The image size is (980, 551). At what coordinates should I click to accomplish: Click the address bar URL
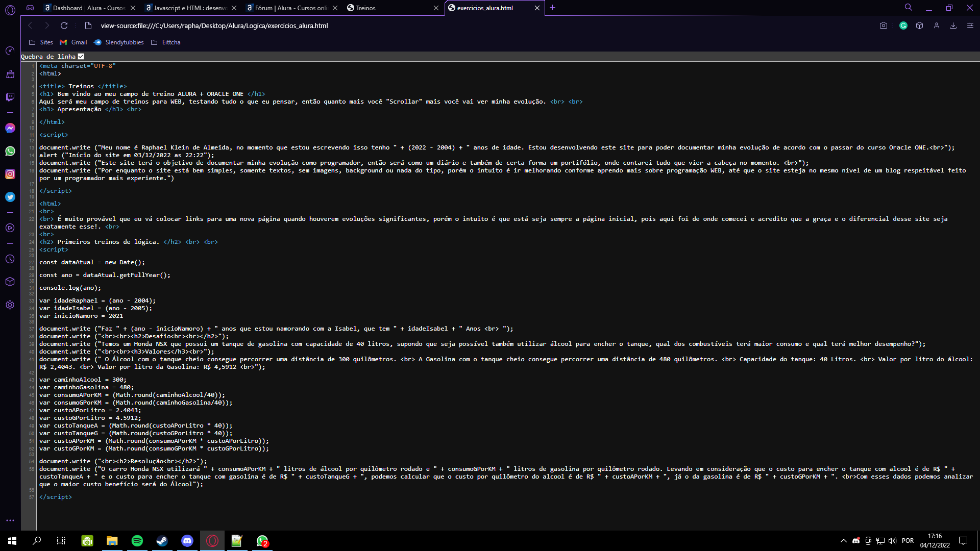[x=214, y=26]
